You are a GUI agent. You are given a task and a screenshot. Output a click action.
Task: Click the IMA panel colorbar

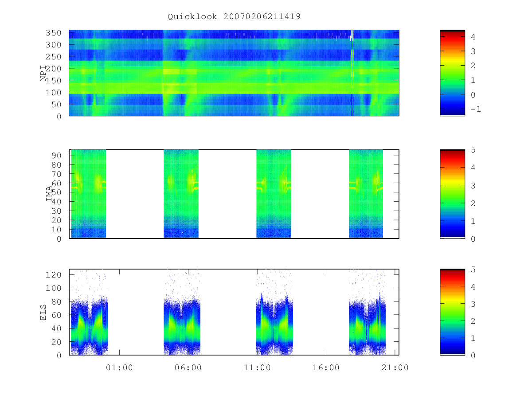[x=452, y=194]
